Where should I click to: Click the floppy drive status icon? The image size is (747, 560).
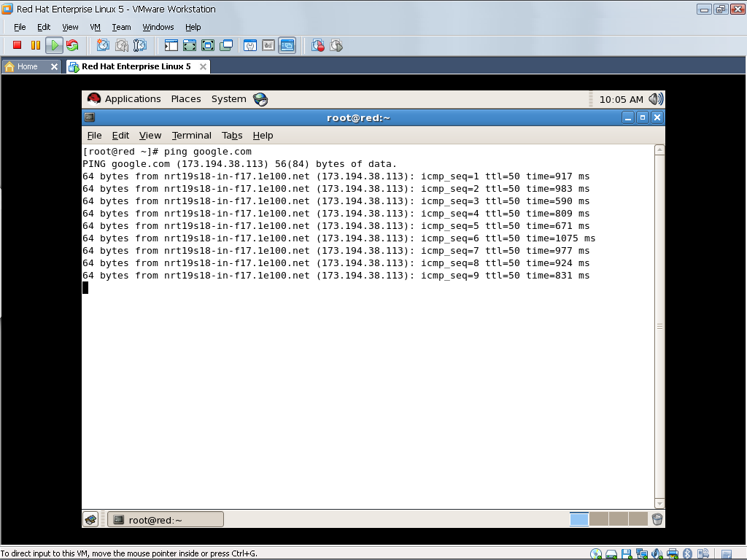tap(627, 554)
